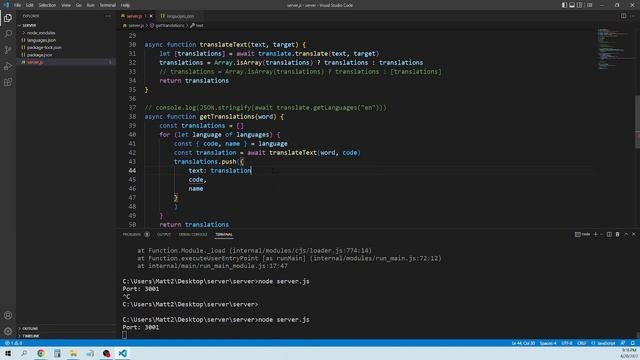Open notifications bell in status bar
The image size is (640, 360).
pyautogui.click(x=632, y=343)
